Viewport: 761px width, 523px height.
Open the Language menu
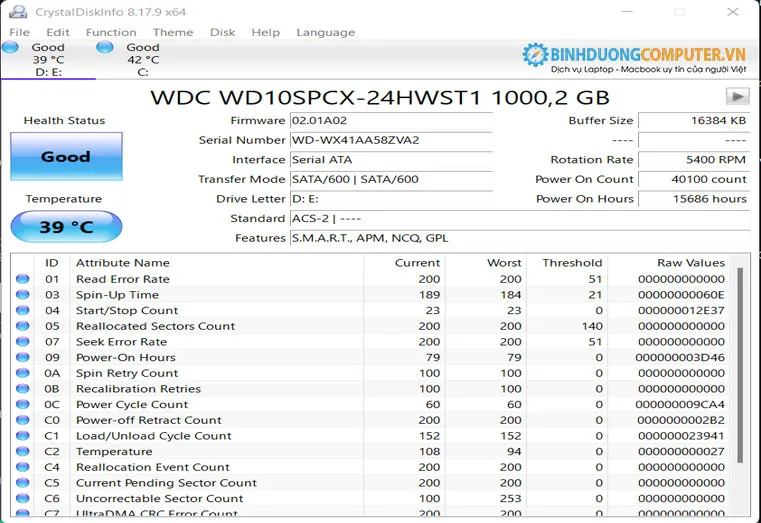coord(325,32)
